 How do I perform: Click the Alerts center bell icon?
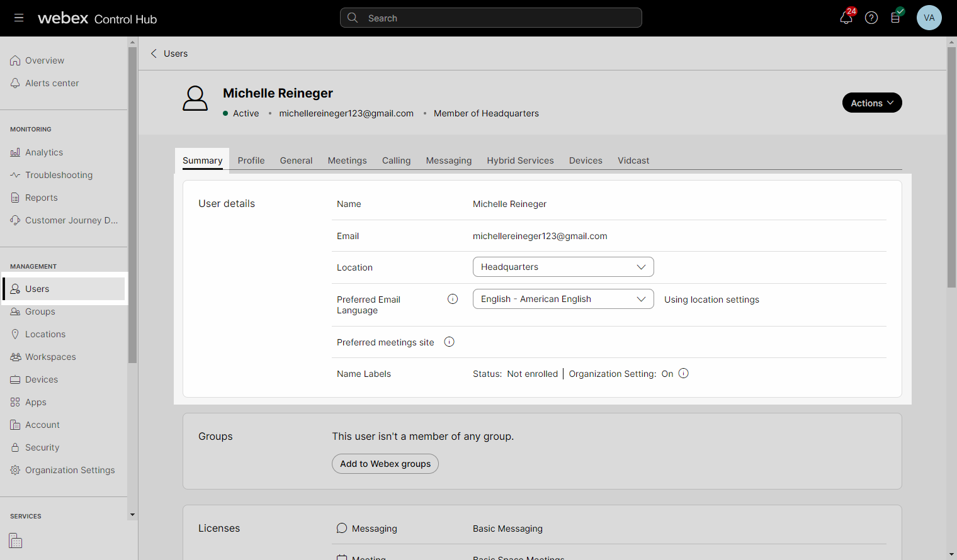tap(15, 83)
